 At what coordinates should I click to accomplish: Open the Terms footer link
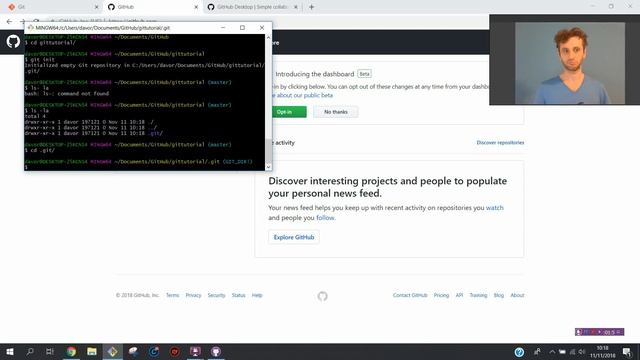coord(172,295)
